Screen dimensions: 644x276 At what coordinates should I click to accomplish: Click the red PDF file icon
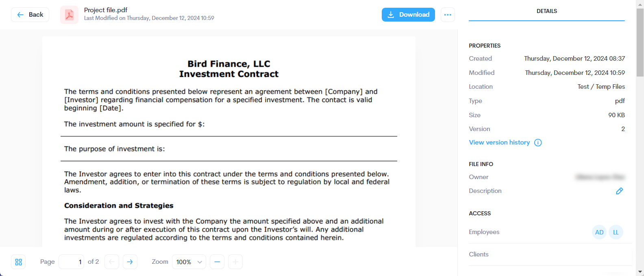pos(69,15)
